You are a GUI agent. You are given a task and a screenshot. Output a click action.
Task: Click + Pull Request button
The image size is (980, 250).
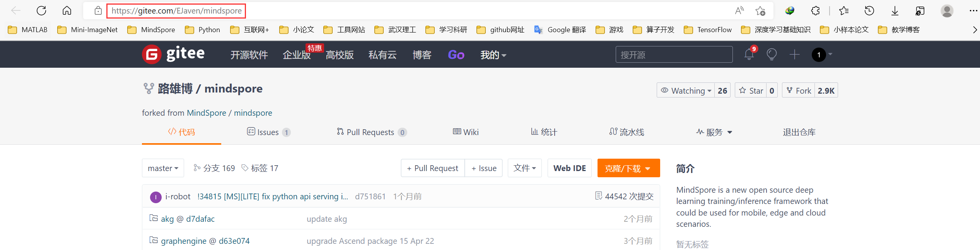tap(433, 168)
